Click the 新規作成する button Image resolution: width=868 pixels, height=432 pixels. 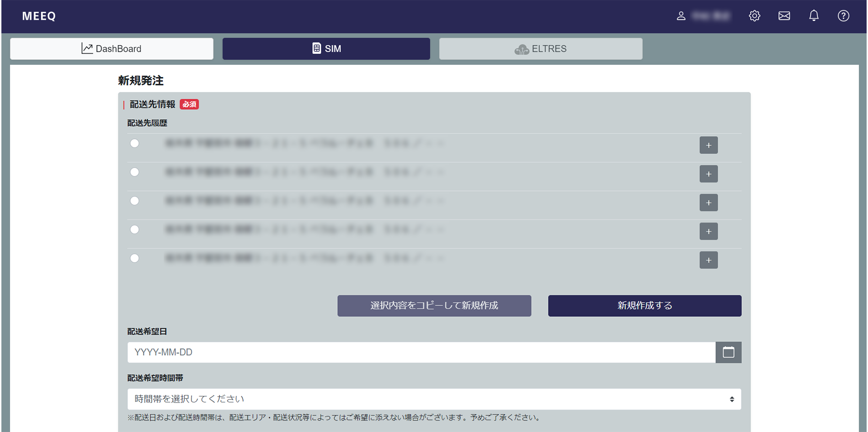click(x=644, y=306)
